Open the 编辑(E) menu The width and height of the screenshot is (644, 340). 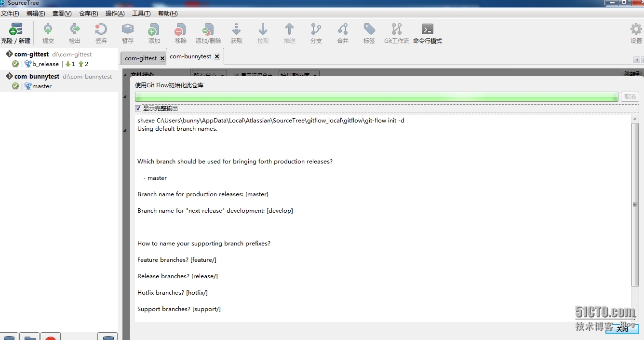click(x=36, y=14)
